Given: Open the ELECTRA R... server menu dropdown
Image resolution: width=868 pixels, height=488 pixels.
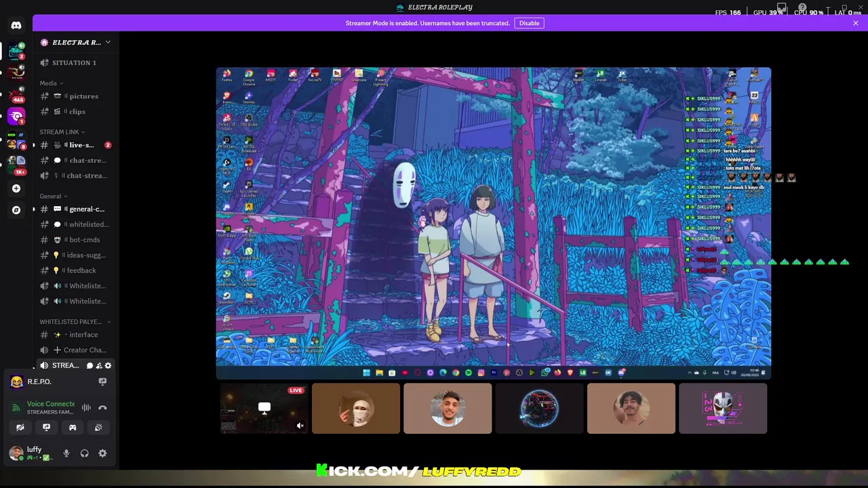Looking at the screenshot, I should click(x=76, y=42).
